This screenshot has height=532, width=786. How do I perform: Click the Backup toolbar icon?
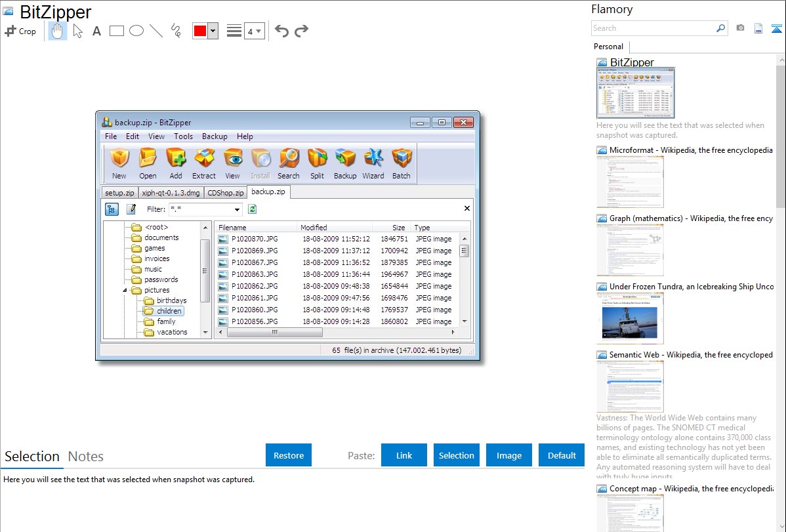(x=345, y=163)
